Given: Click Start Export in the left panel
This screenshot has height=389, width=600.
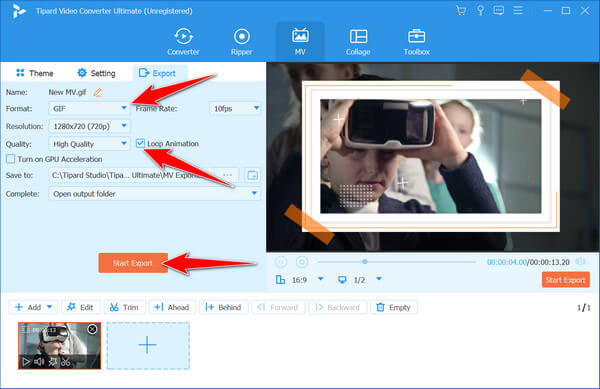Looking at the screenshot, I should click(133, 263).
